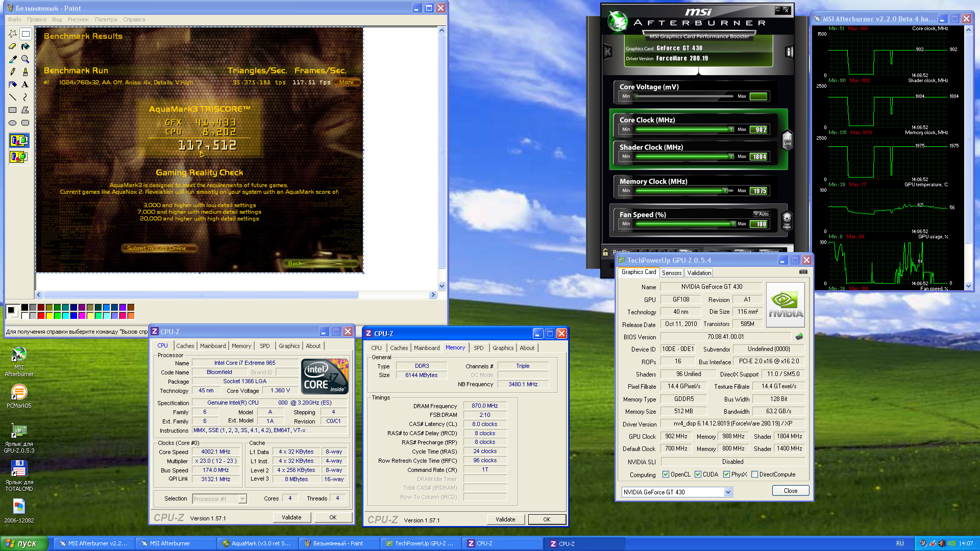980x551 pixels.
Task: Select the Magnifier tool in Paint
Action: pos(26,59)
